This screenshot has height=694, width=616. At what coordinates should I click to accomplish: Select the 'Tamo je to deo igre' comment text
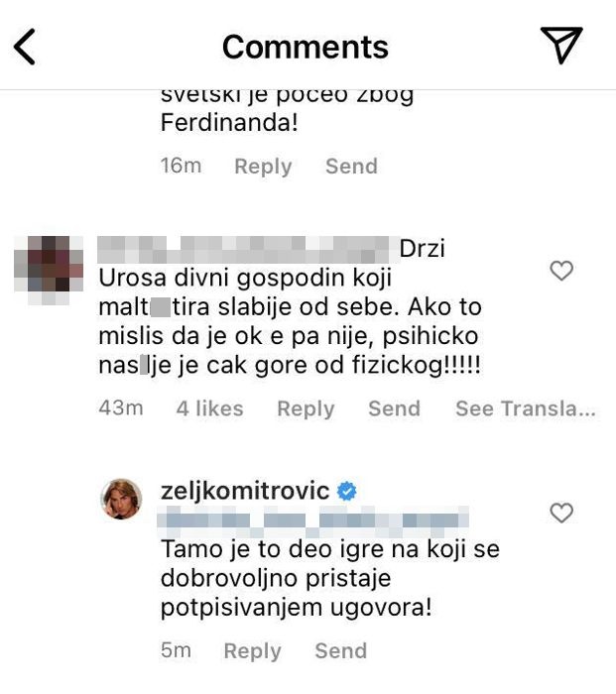[x=330, y=578]
